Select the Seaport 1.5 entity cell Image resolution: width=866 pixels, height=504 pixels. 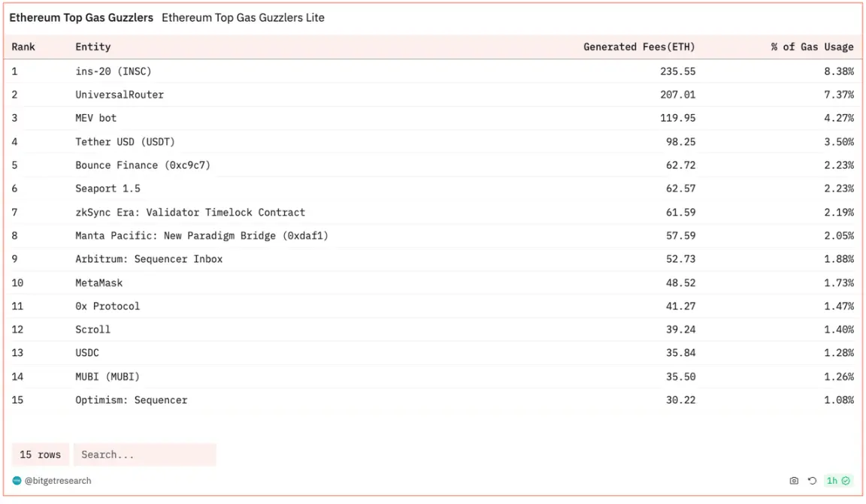click(x=107, y=189)
